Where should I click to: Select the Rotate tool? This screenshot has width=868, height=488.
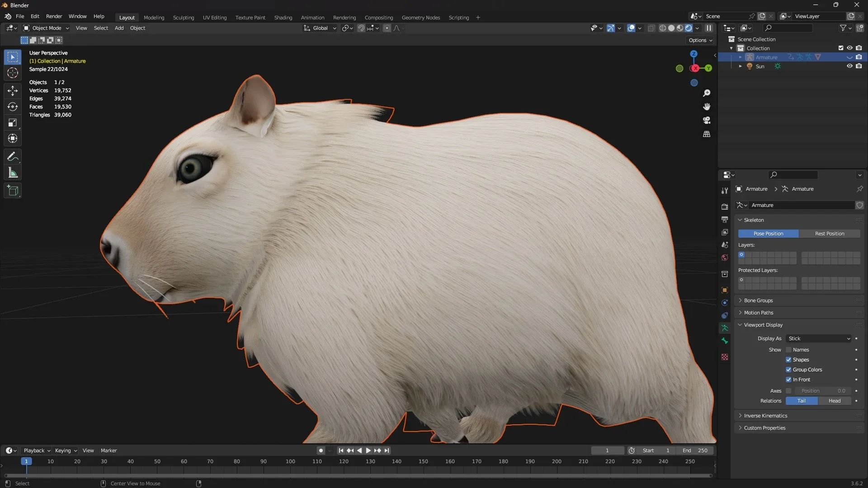coord(12,107)
